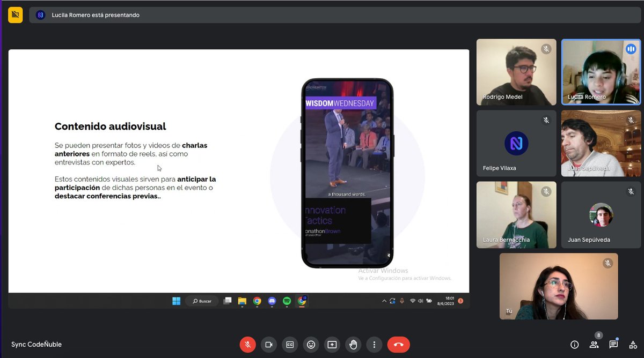Screen dimensions: 644x358
Task: Turn on your camera
Action: tap(269, 345)
